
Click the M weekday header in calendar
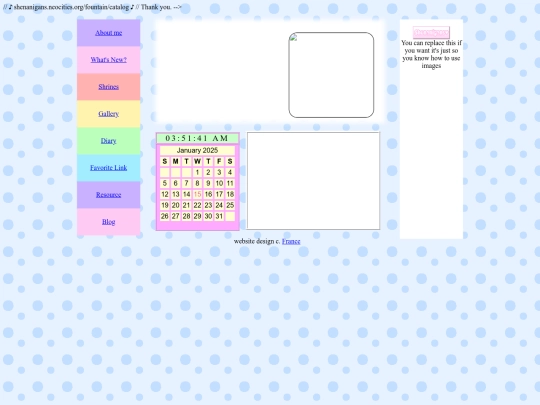coord(176,161)
